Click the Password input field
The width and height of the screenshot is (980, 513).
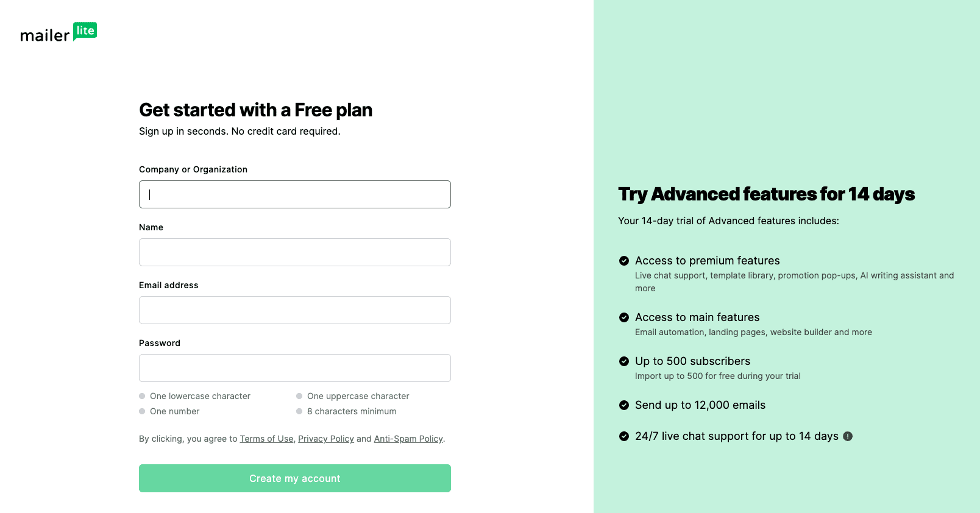[295, 368]
